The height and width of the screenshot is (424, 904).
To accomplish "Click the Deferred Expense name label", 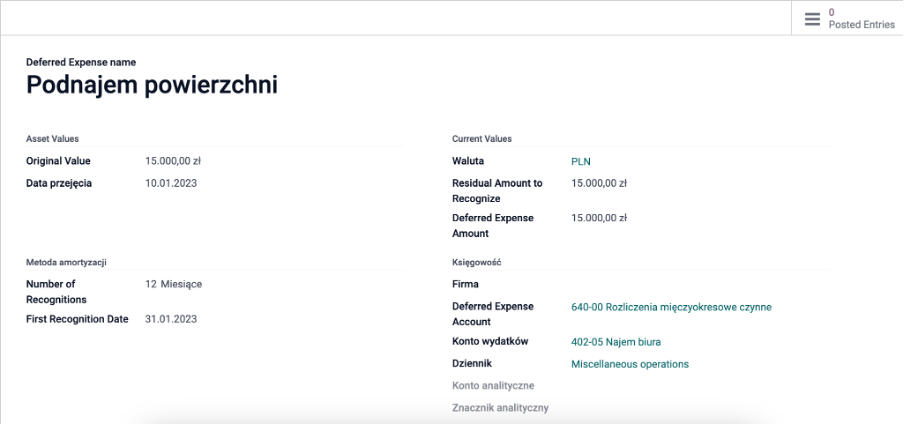I will tap(81, 62).
